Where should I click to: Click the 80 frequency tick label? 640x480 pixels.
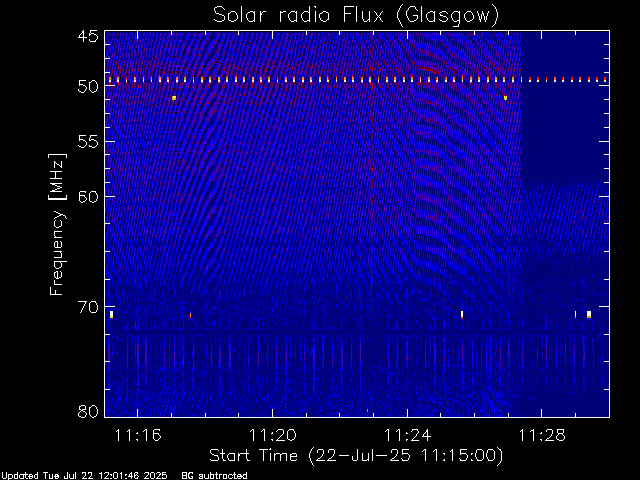(x=88, y=411)
